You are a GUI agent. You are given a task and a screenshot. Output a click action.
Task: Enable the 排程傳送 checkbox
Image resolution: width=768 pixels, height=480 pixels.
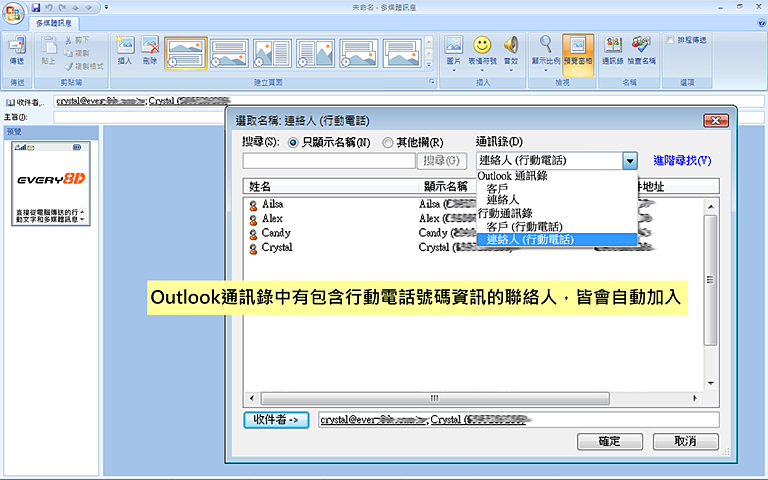[x=672, y=40]
